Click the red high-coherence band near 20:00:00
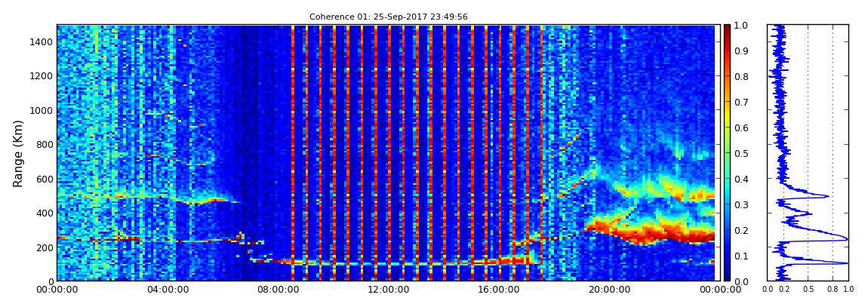 (651, 232)
